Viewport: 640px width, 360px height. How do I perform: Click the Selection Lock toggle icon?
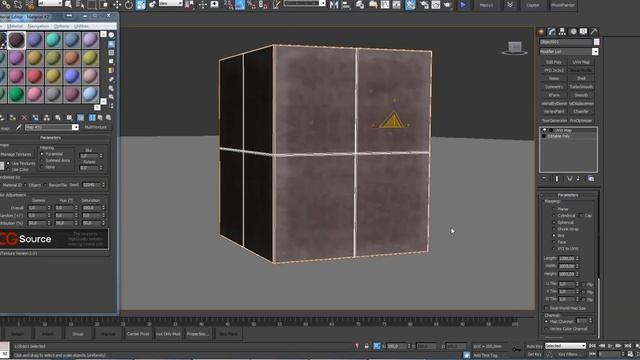point(367,346)
